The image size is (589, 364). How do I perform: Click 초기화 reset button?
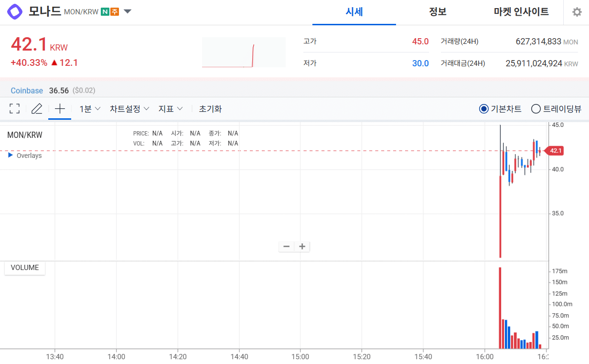pos(210,109)
